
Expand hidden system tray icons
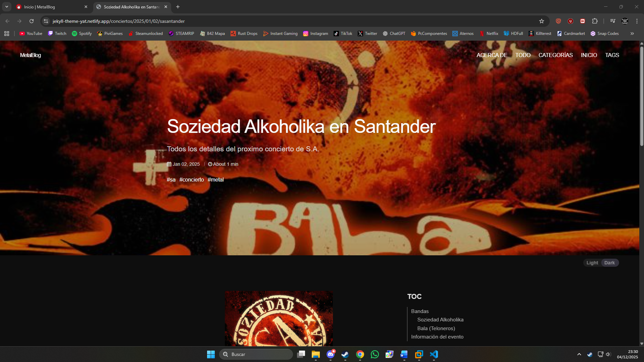click(579, 354)
